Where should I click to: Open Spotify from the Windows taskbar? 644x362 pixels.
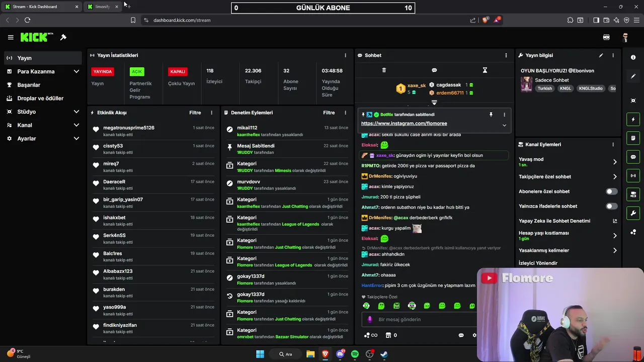tap(355, 354)
